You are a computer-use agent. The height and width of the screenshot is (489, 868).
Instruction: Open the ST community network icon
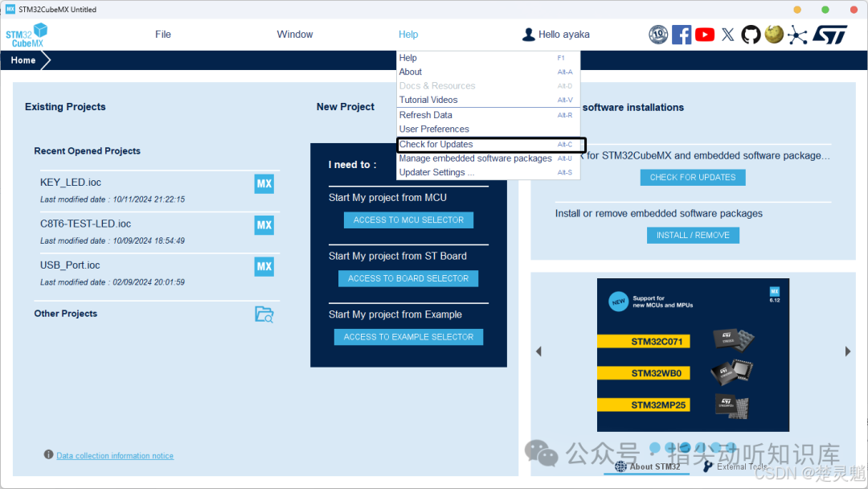click(x=797, y=35)
